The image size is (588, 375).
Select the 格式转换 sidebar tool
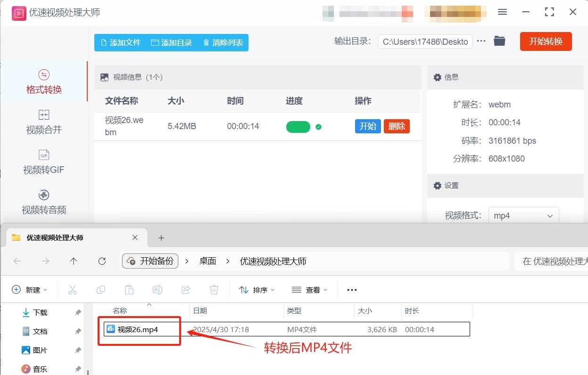(x=43, y=82)
